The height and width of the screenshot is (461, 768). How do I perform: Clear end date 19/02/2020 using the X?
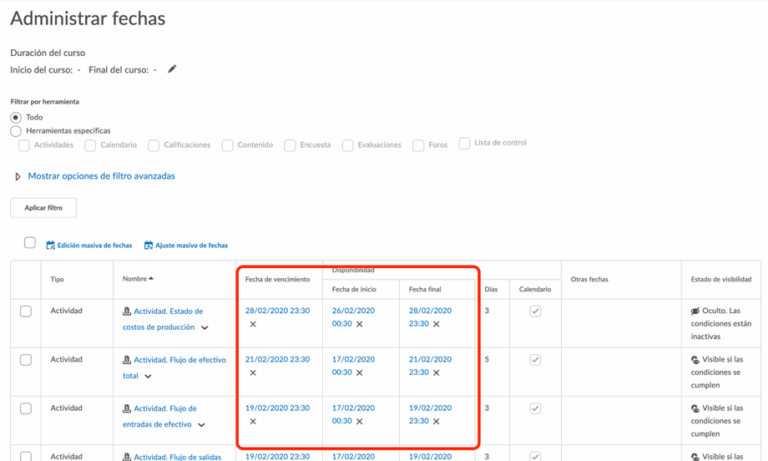[x=436, y=421]
